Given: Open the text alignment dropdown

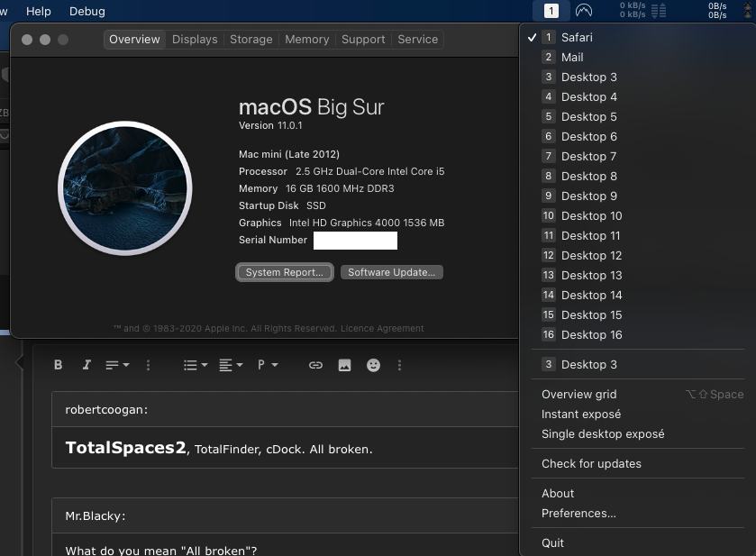Looking at the screenshot, I should click(117, 365).
